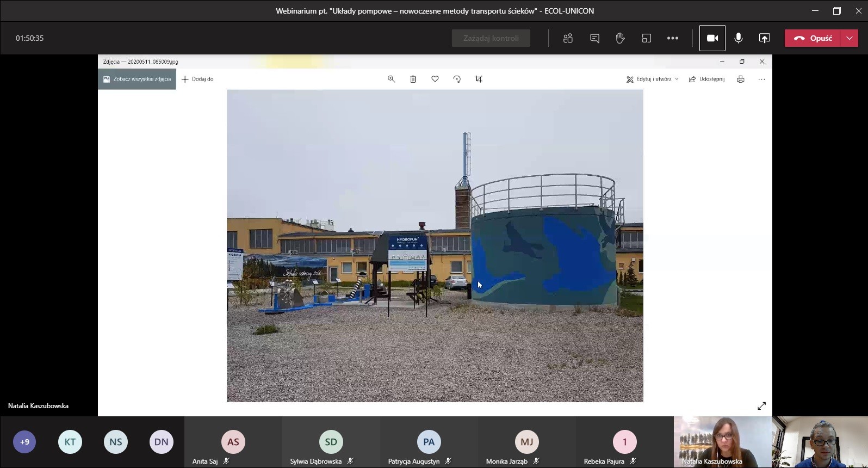Click the zoom magnifier in Photos toolbar
This screenshot has width=868, height=468.
coord(391,79)
